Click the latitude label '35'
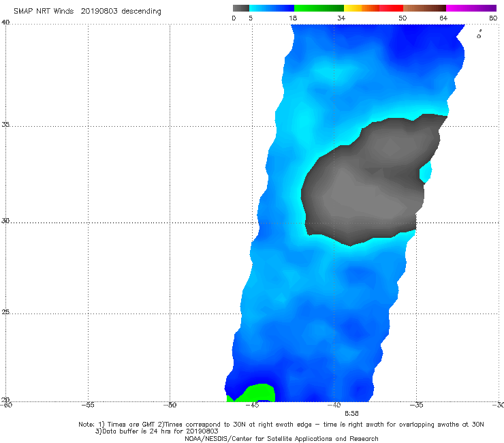Image resolution: width=504 pixels, height=443 pixels. click(5, 124)
